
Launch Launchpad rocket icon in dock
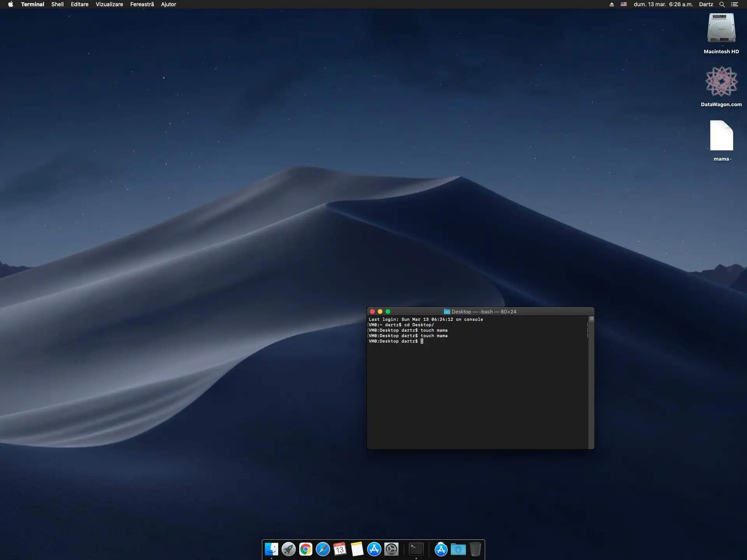click(288, 549)
